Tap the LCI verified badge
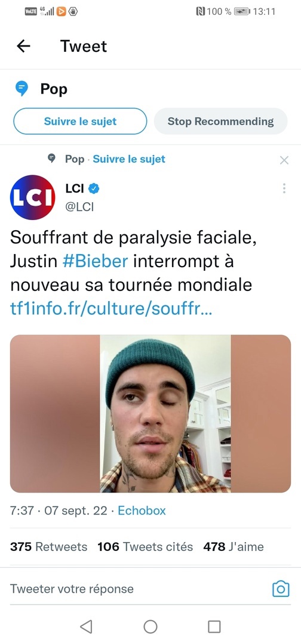This screenshot has width=301, height=644. [94, 189]
